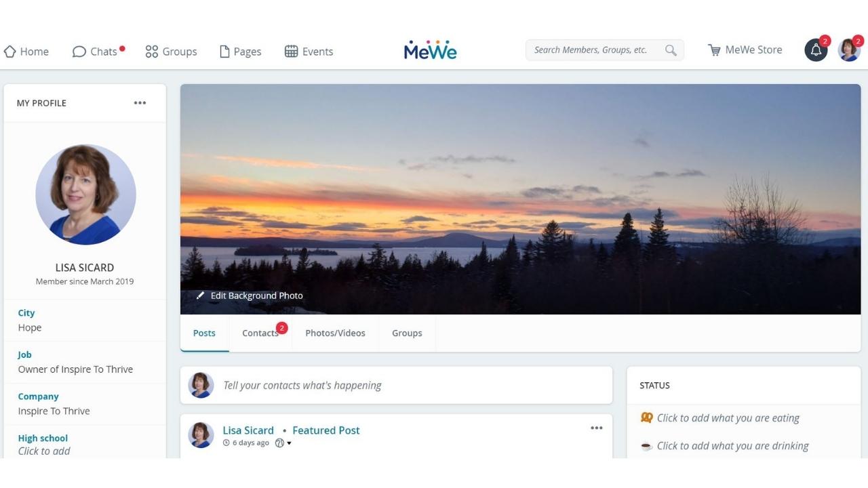Go to Home in top navigation
Image resolution: width=868 pixels, height=488 pixels.
[x=26, y=52]
